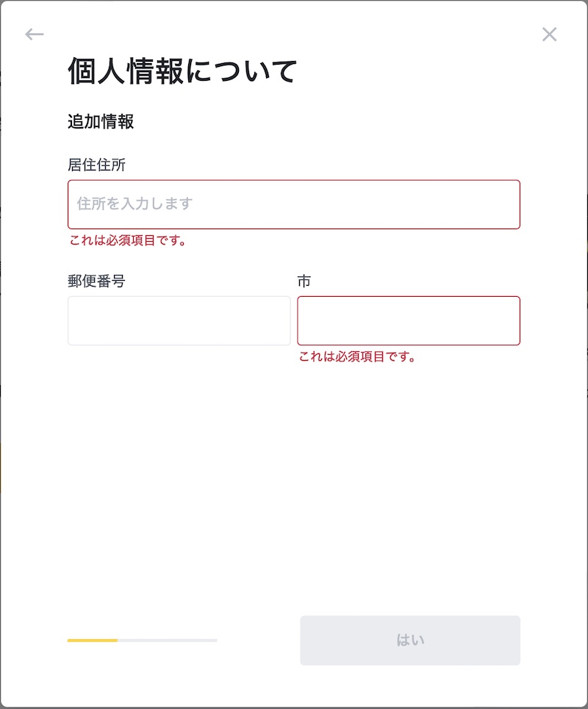Click into the 郵便番号 postal code field
This screenshot has height=709, width=588.
pyautogui.click(x=179, y=320)
